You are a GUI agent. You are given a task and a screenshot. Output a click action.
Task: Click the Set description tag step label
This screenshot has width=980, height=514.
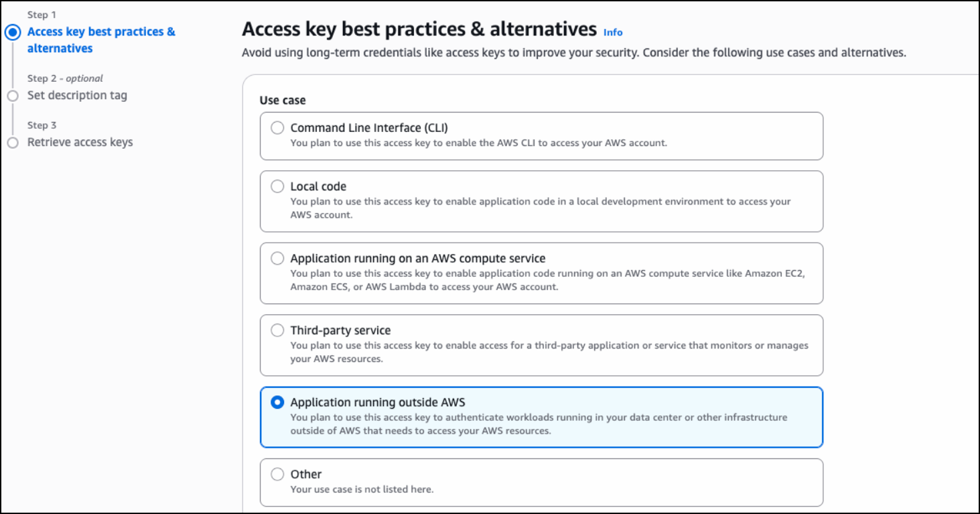pyautogui.click(x=77, y=95)
